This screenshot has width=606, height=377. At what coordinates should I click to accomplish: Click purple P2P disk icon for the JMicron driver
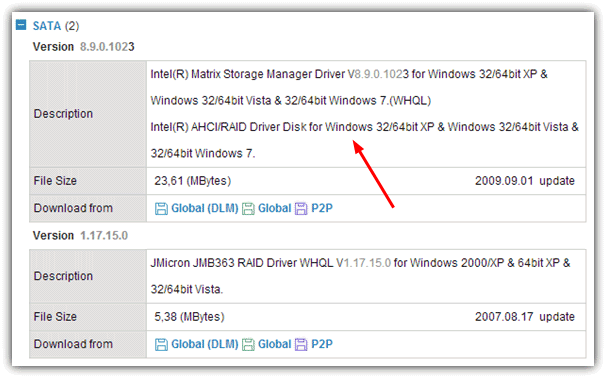click(301, 344)
